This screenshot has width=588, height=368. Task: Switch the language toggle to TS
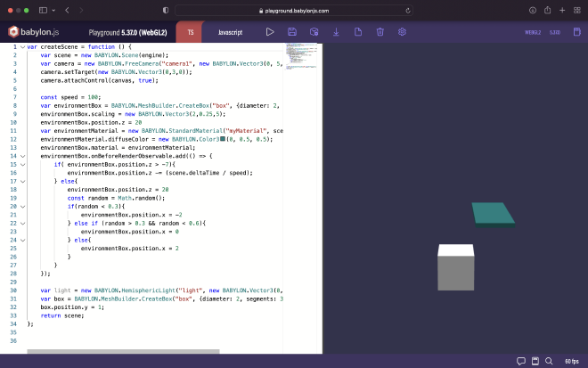tap(191, 31)
